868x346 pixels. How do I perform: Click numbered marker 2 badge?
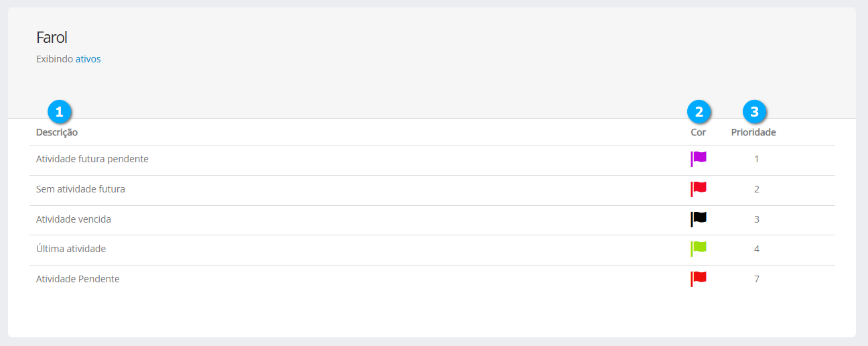(x=699, y=111)
